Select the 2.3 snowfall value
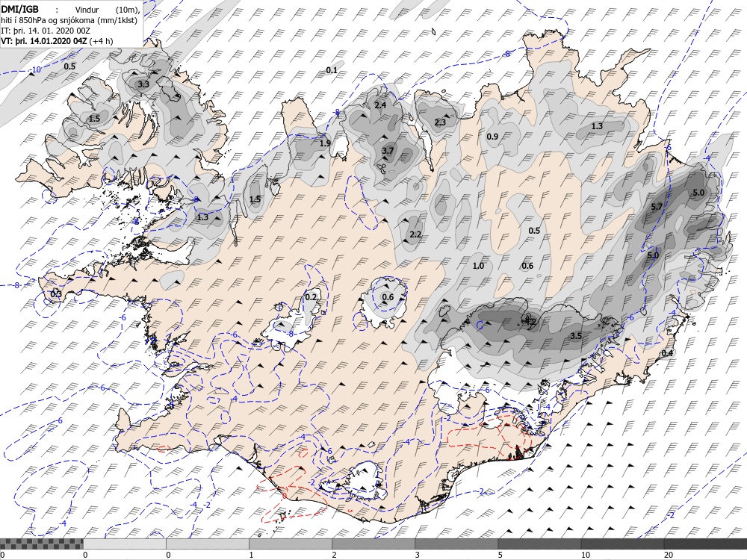The height and width of the screenshot is (560, 747). click(440, 122)
